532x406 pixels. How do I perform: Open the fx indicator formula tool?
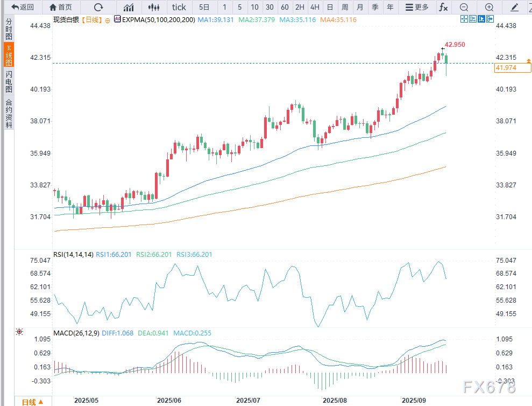coord(443,7)
